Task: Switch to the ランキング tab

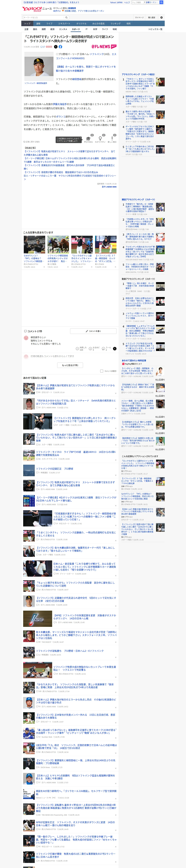Action: [115, 24]
